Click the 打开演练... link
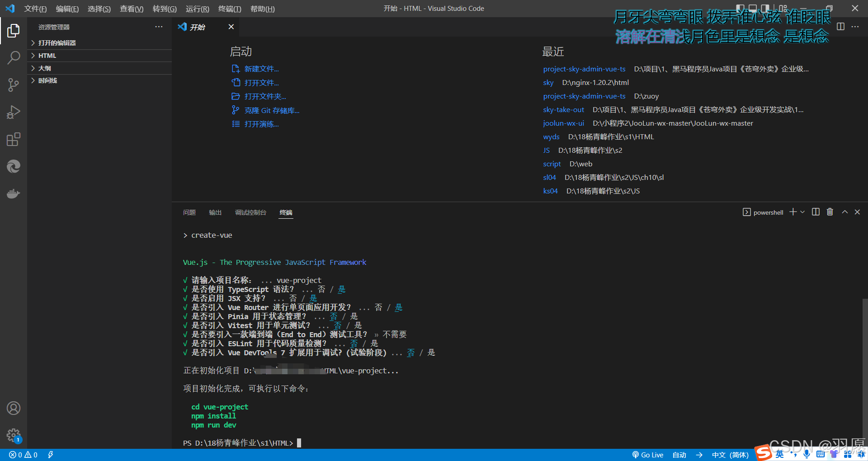The height and width of the screenshot is (461, 868). coord(255,124)
